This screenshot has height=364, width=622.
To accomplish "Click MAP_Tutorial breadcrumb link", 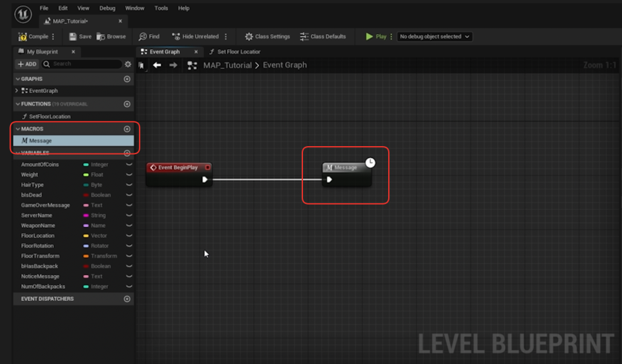I will coord(227,65).
